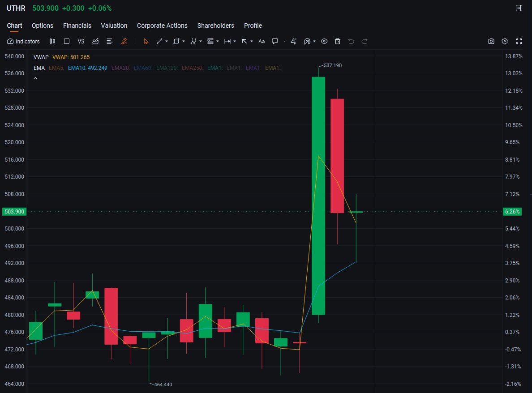Toggle the EMA60 line in legend
532x393 pixels.
click(143, 68)
